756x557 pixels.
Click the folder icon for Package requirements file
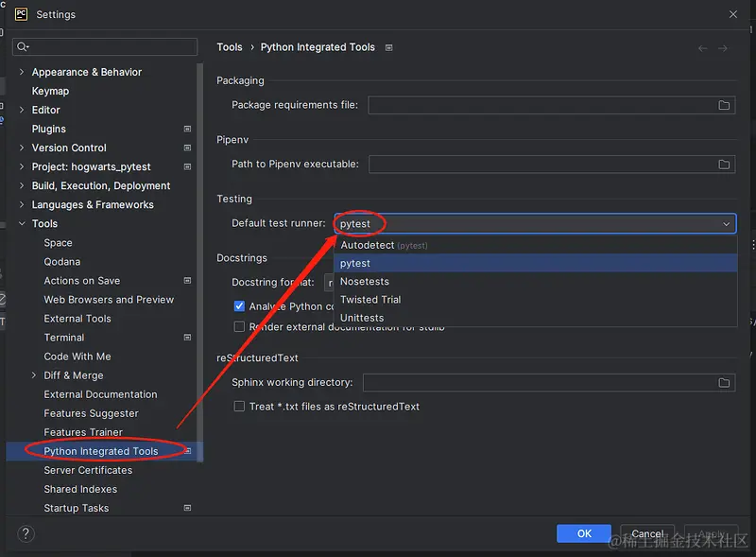tap(724, 105)
